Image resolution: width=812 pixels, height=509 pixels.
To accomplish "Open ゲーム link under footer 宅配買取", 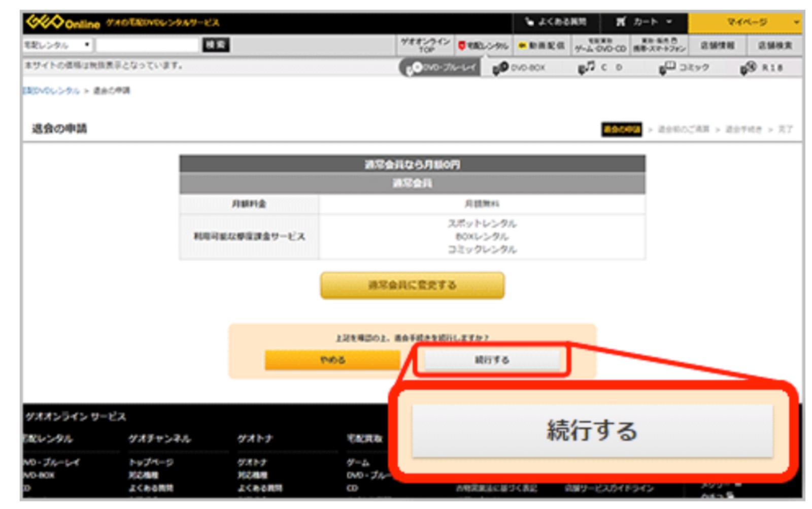I will click(358, 463).
